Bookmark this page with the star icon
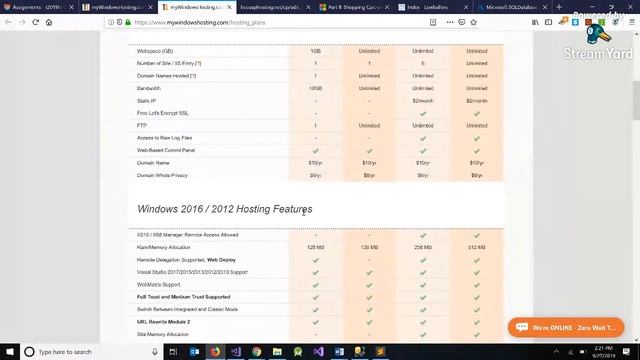This screenshot has width=640, height=360. pyautogui.click(x=473, y=22)
